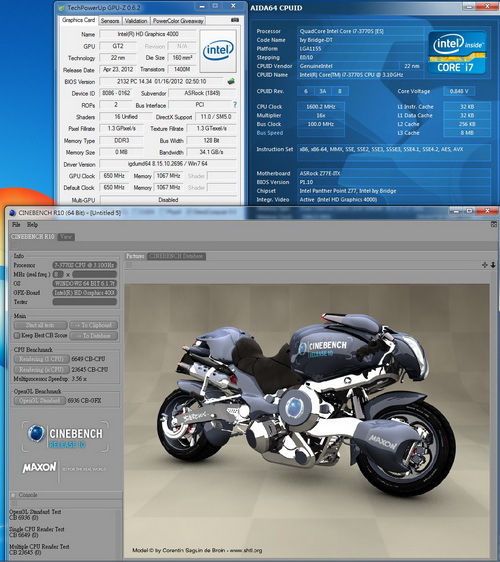Click the small square icon below the CINEBENCH R10 tab
The image size is (500, 562).
point(14,246)
